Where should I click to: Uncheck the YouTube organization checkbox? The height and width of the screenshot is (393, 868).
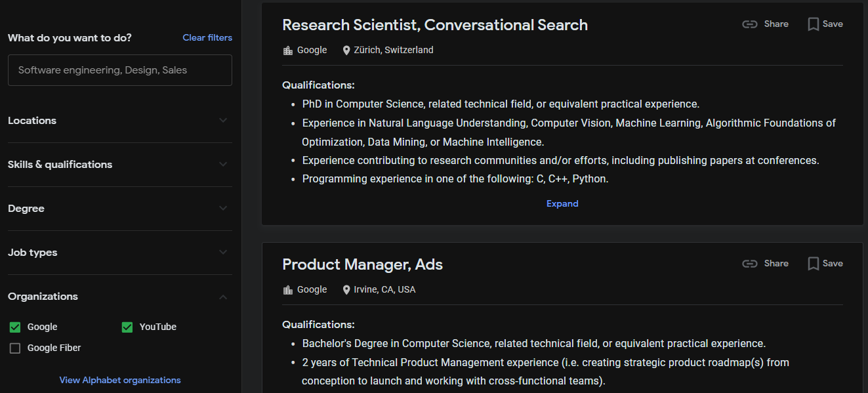click(127, 327)
